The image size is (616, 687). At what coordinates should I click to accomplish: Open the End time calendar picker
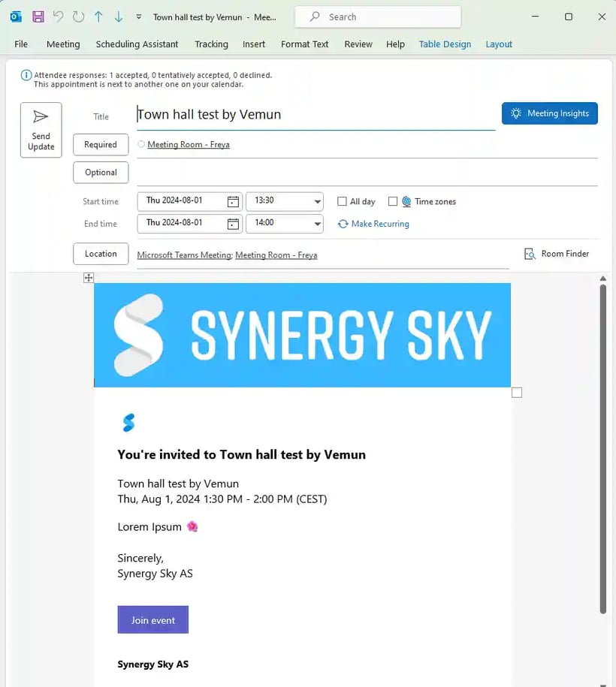coord(233,224)
